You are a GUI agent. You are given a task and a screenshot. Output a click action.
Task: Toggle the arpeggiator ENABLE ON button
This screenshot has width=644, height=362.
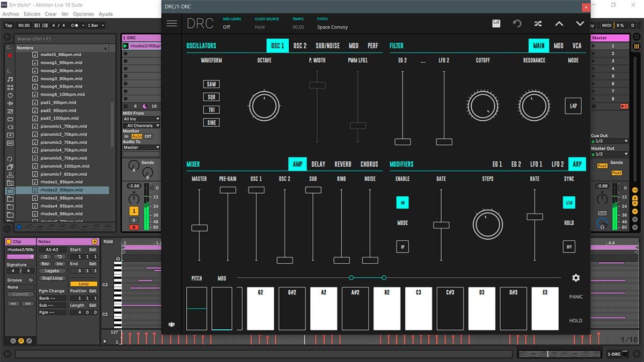click(402, 203)
